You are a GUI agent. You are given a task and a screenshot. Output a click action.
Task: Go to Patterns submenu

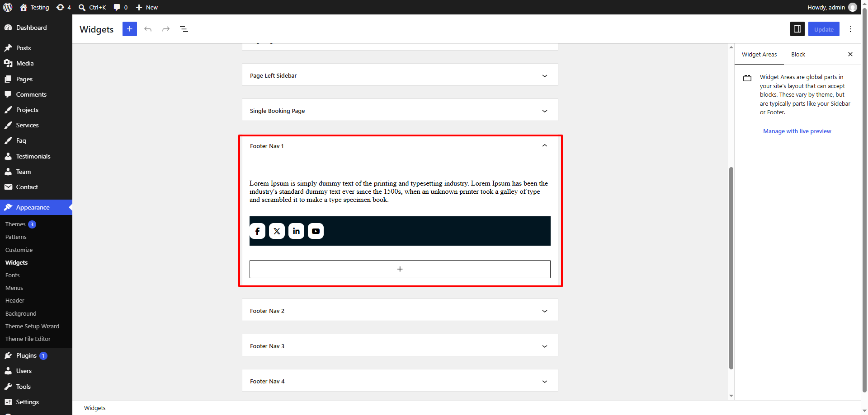point(16,237)
